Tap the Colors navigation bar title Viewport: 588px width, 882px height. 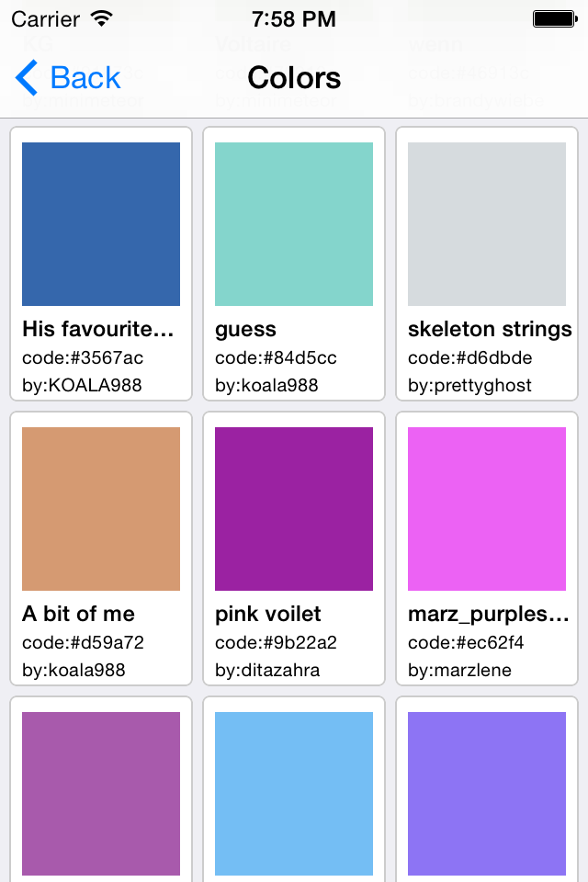pos(294,77)
